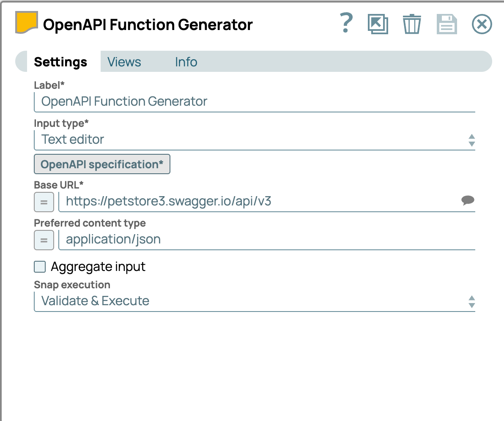Switch to the Info tab
Screen dimensions: 504x421
tap(186, 62)
